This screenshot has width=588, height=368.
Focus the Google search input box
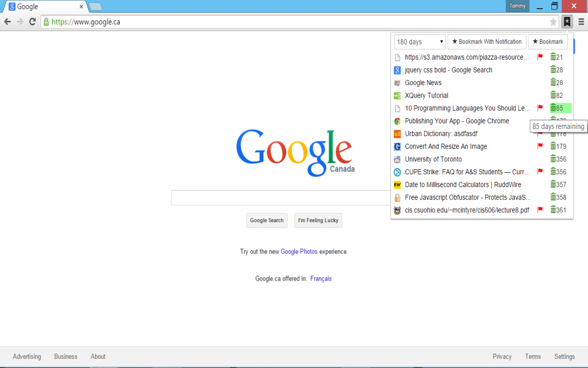[281, 198]
